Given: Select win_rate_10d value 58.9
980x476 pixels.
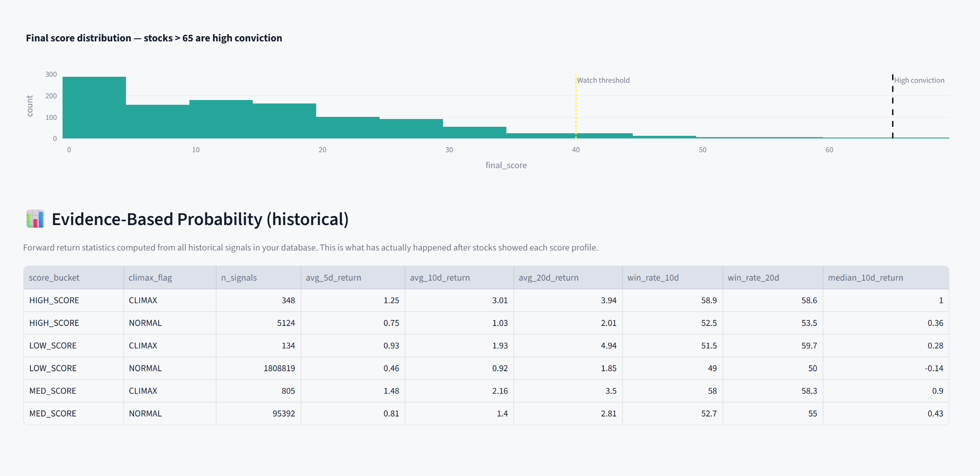Looking at the screenshot, I should click(x=672, y=301).
